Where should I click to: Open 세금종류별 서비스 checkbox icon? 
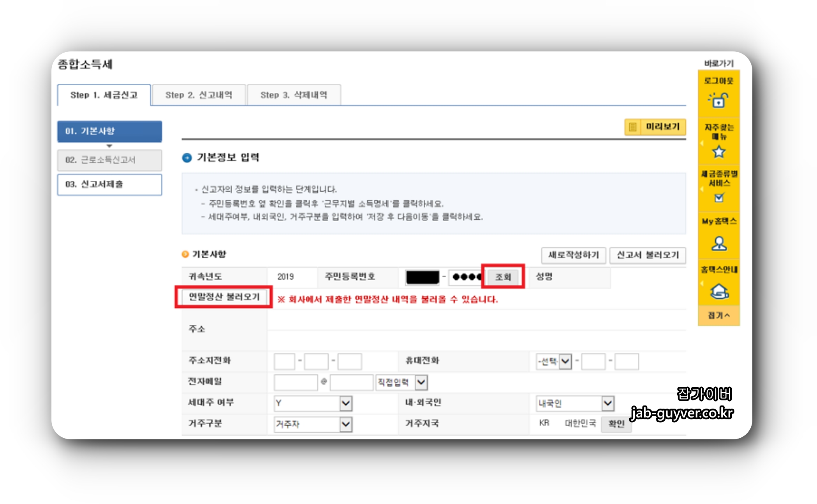(719, 198)
